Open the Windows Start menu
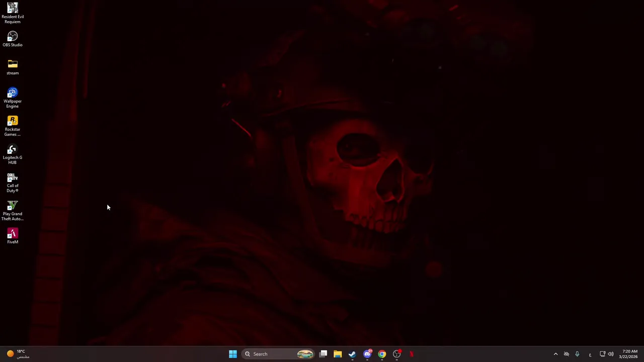644x362 pixels. coord(233,354)
